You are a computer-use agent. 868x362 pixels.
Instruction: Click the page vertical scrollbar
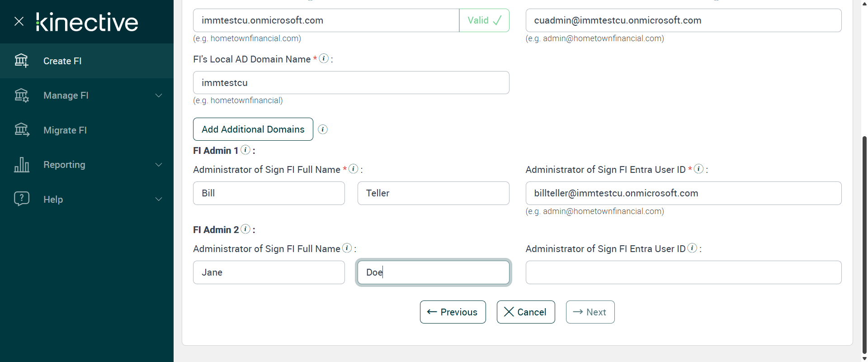coord(864,244)
